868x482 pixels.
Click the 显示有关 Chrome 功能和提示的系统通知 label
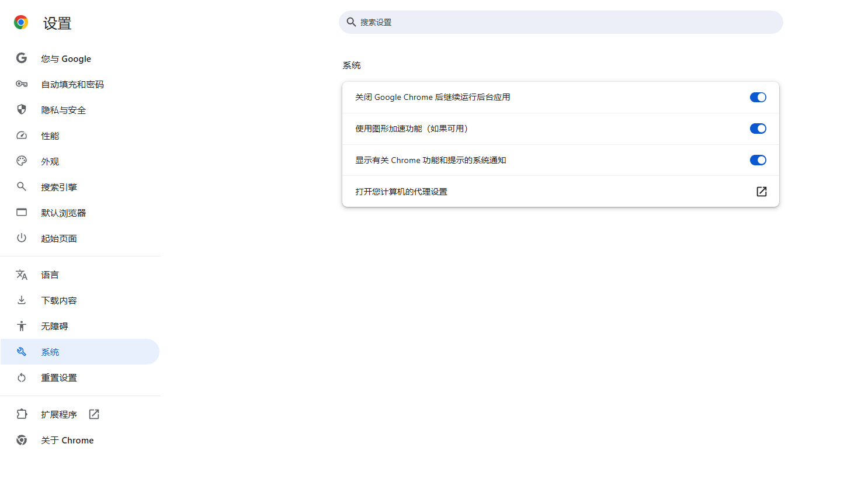(x=430, y=160)
